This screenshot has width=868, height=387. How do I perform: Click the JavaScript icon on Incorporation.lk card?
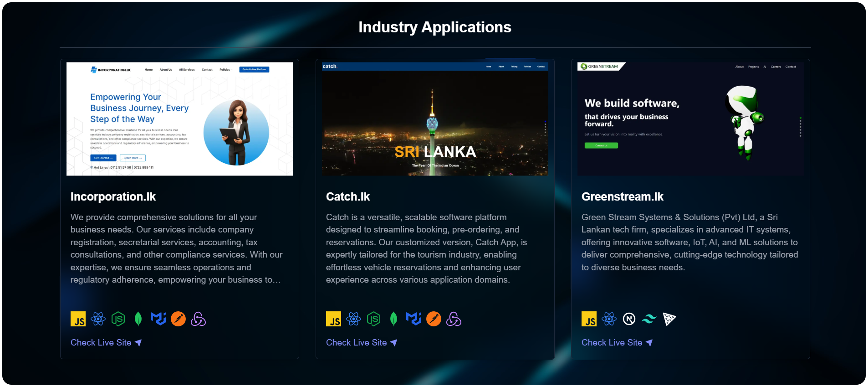click(x=78, y=319)
